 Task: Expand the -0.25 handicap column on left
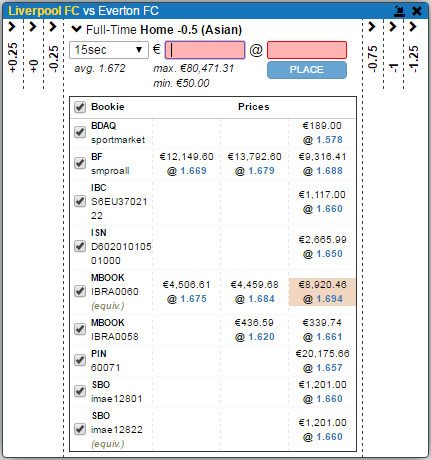53,27
